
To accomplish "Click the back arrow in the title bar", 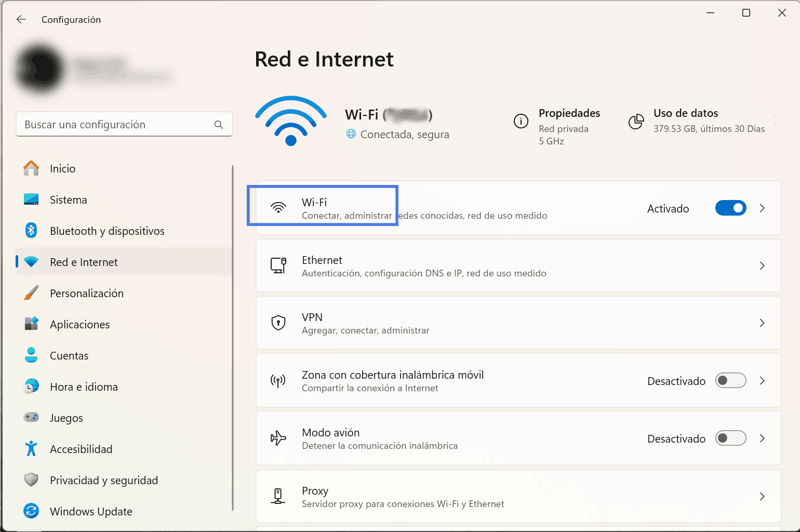I will [x=21, y=20].
